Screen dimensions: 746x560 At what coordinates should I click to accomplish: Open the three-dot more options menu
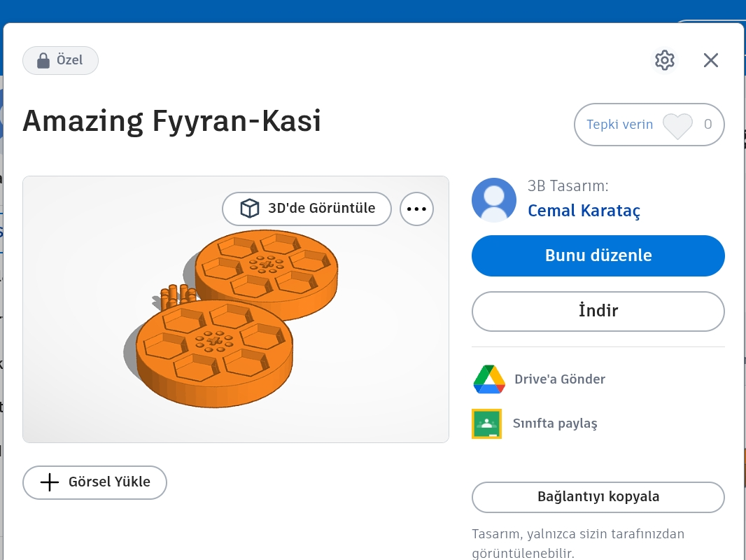pyautogui.click(x=417, y=209)
